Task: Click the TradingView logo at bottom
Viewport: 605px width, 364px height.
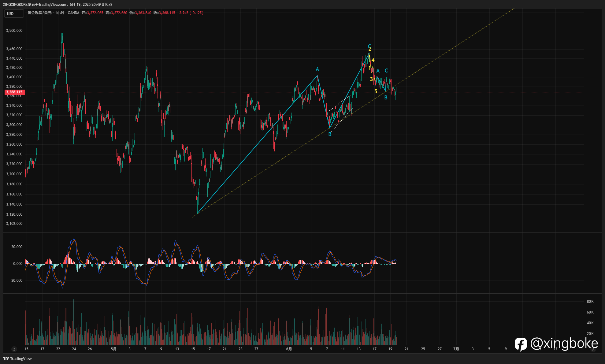Action: click(x=17, y=358)
